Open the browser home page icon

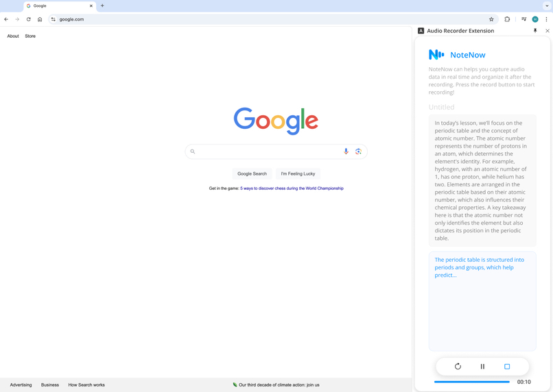pyautogui.click(x=40, y=19)
